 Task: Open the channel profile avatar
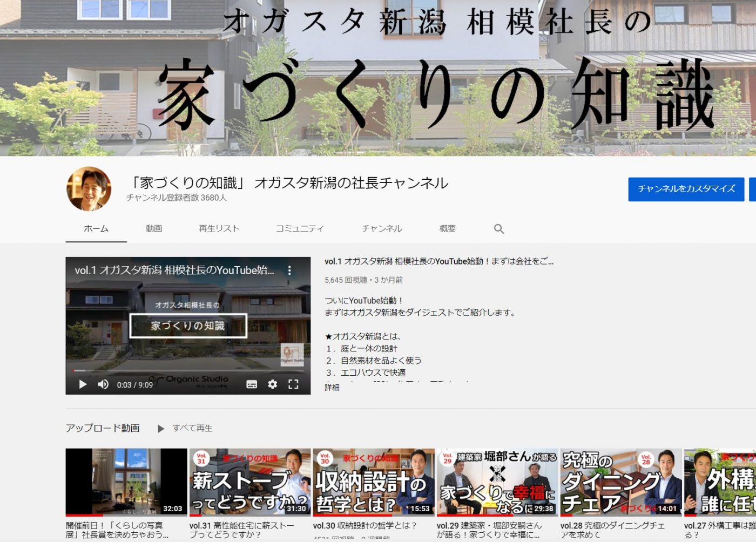(89, 189)
